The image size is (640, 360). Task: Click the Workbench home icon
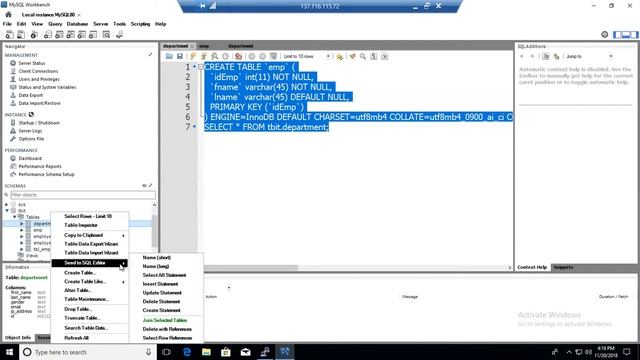point(8,15)
